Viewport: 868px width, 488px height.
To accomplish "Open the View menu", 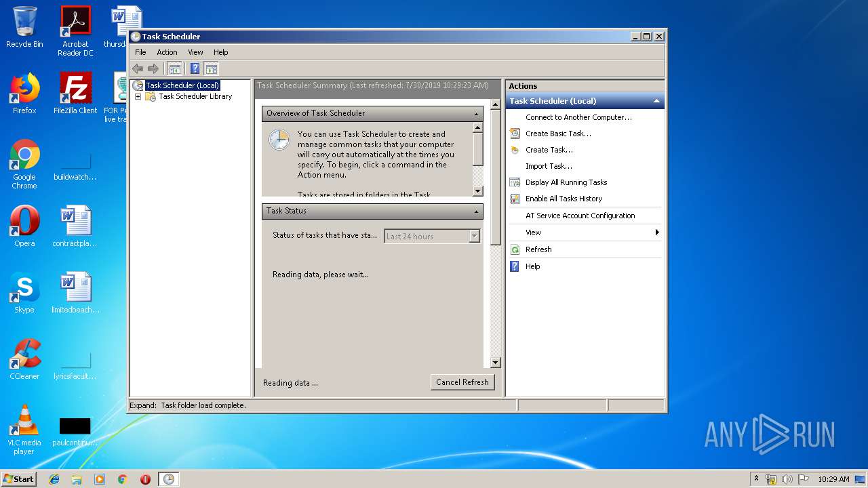I will pos(195,52).
